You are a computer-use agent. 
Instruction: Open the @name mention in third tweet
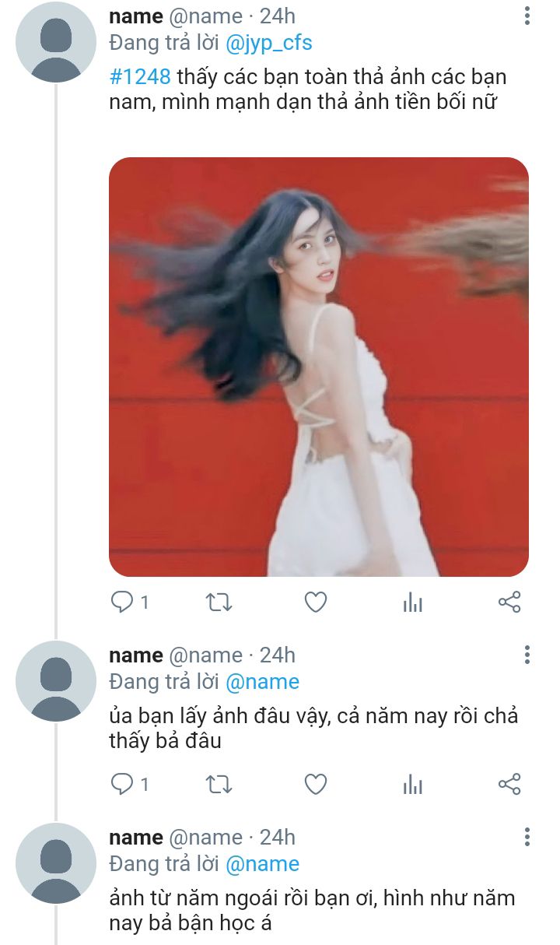[x=262, y=864]
